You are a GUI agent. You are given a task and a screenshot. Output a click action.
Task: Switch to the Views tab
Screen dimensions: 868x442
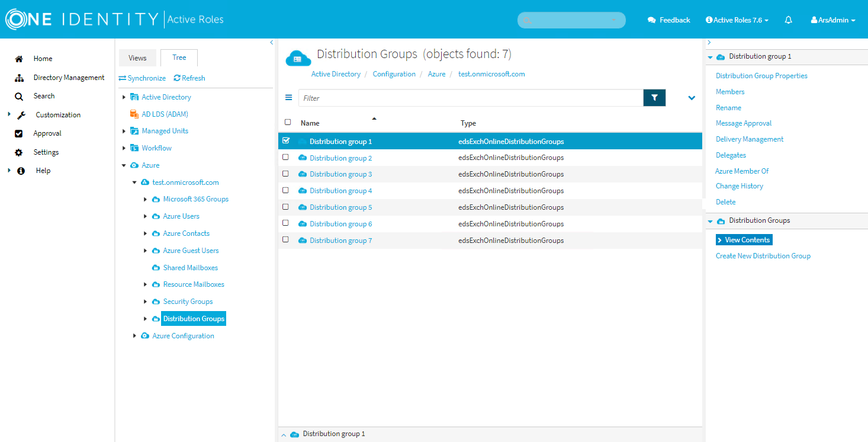click(137, 58)
